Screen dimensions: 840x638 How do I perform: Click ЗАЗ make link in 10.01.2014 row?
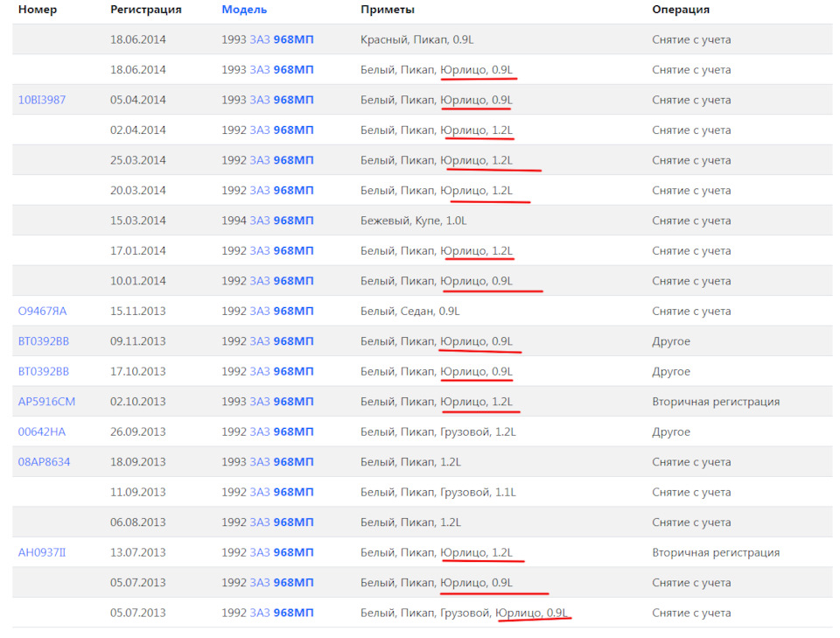[x=260, y=281]
